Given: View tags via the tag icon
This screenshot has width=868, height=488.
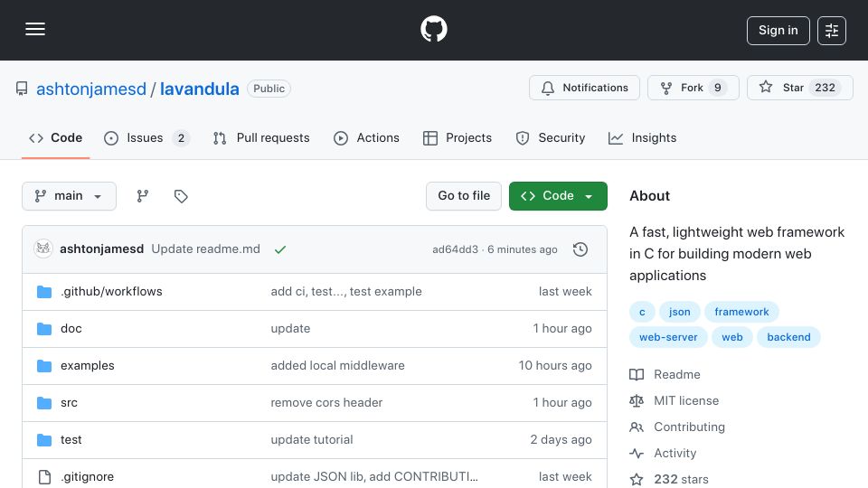Looking at the screenshot, I should coord(181,196).
